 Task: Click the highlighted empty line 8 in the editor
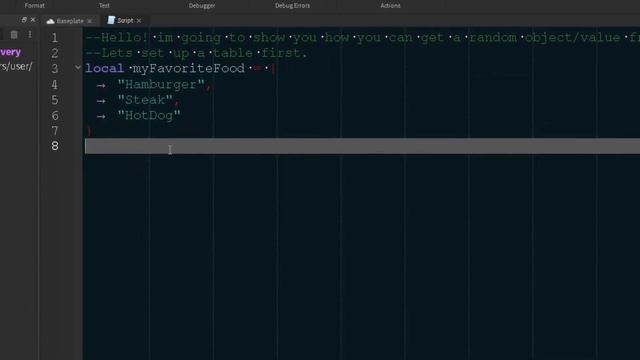click(362, 146)
